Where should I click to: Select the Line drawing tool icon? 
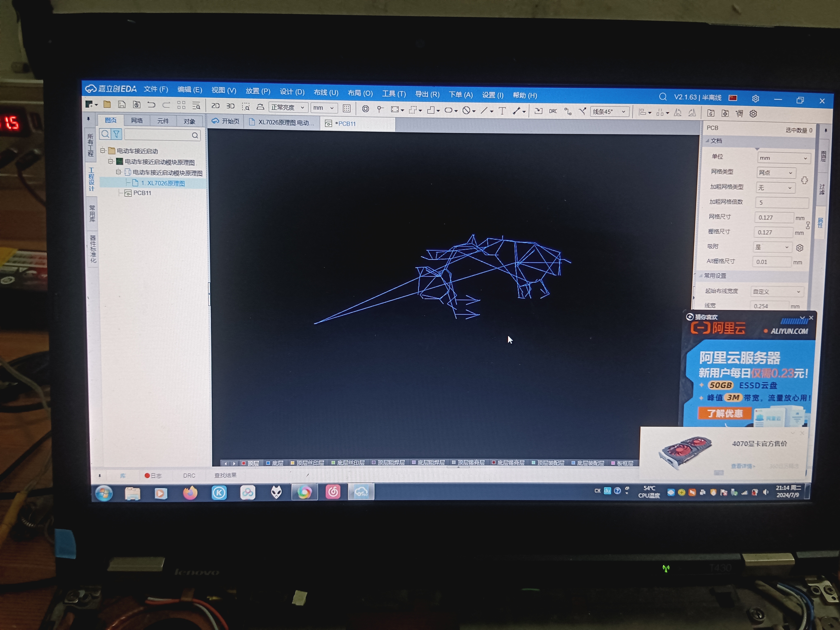(x=484, y=111)
